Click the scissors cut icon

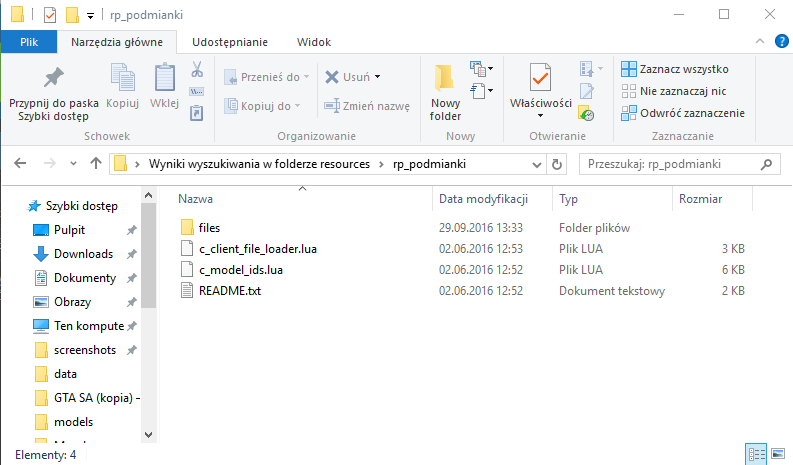coord(197,69)
